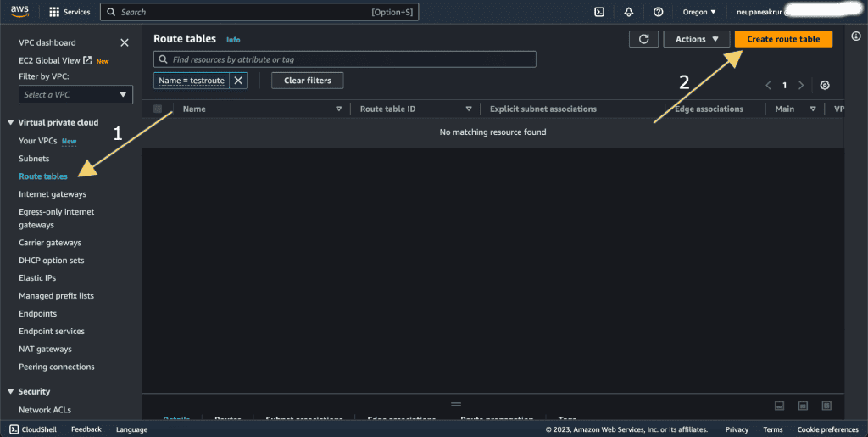
Task: Refresh the route tables list
Action: tap(644, 39)
